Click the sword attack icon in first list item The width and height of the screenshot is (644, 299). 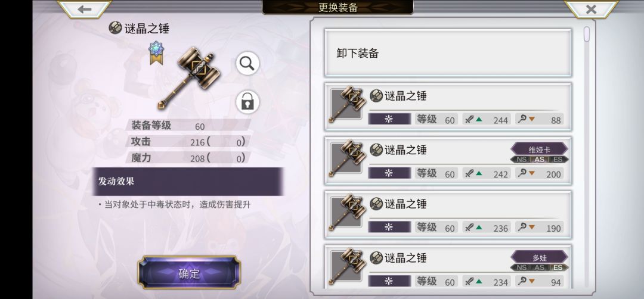(469, 119)
